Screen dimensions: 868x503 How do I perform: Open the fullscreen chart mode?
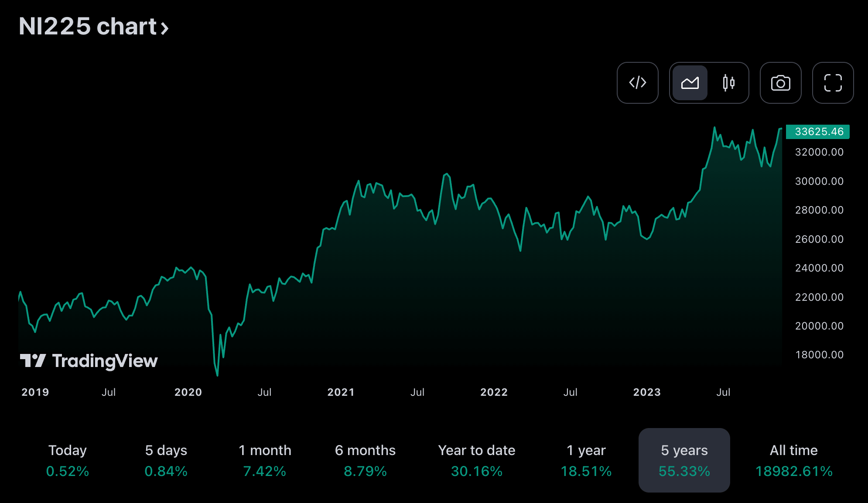pos(833,83)
